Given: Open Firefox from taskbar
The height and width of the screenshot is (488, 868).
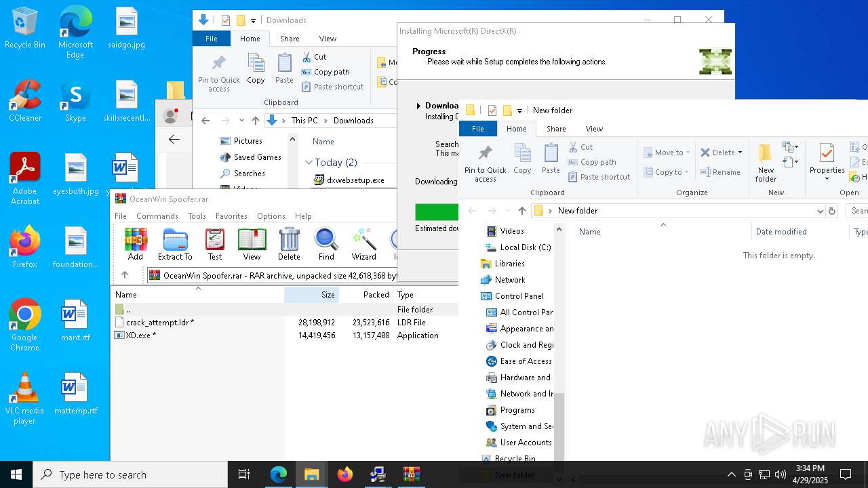Looking at the screenshot, I should (x=345, y=474).
